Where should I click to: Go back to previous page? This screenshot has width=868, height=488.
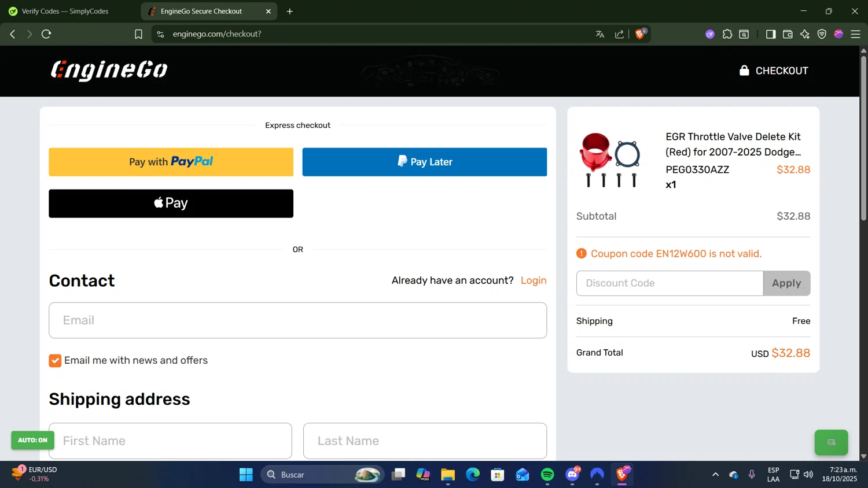(x=12, y=34)
